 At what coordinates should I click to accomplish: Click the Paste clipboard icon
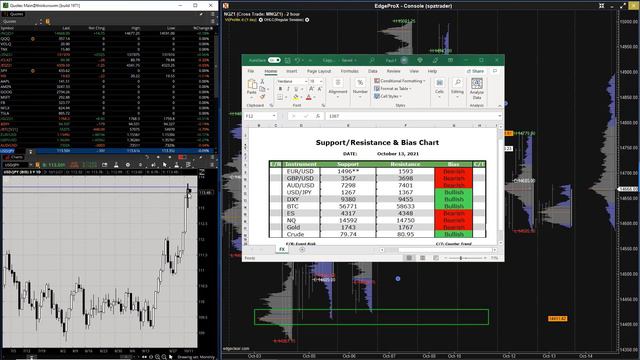pyautogui.click(x=252, y=84)
